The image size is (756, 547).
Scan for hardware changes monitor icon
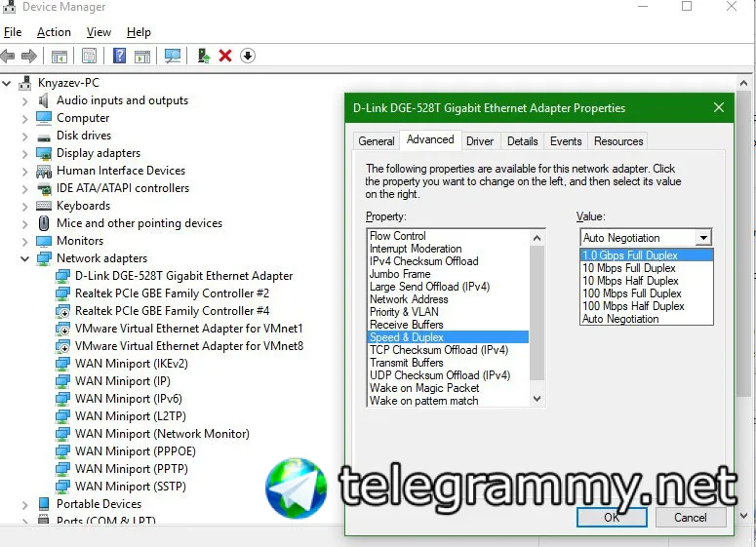(173, 56)
